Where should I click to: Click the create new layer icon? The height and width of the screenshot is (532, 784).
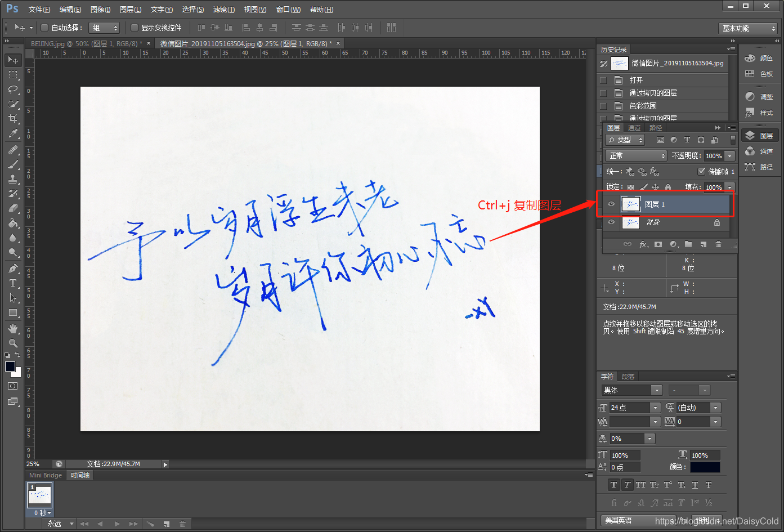pyautogui.click(x=704, y=244)
